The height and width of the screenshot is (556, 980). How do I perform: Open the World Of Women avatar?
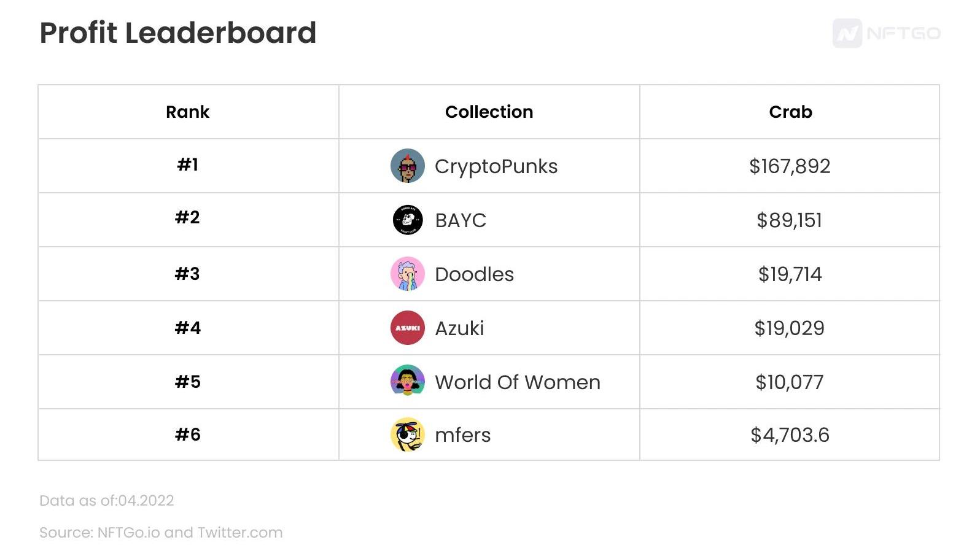(408, 381)
